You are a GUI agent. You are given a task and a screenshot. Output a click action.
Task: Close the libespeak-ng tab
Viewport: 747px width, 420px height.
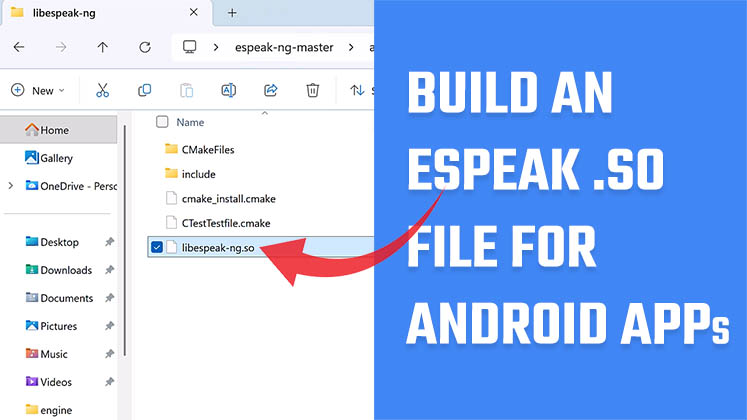(193, 12)
